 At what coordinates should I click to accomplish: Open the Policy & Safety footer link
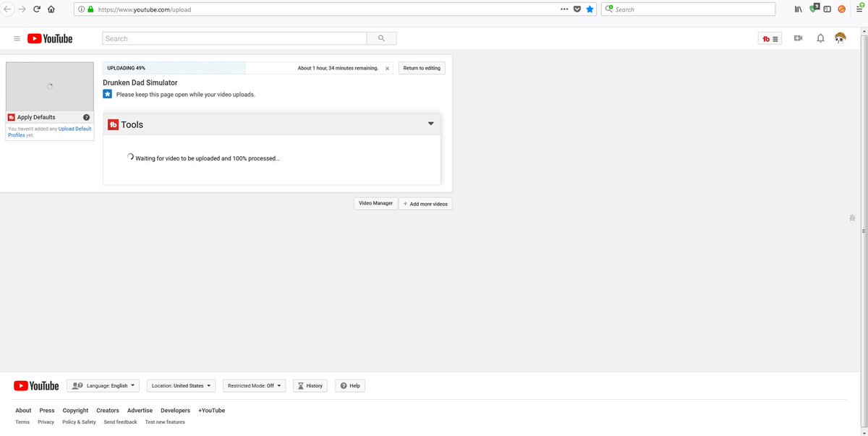(79, 422)
